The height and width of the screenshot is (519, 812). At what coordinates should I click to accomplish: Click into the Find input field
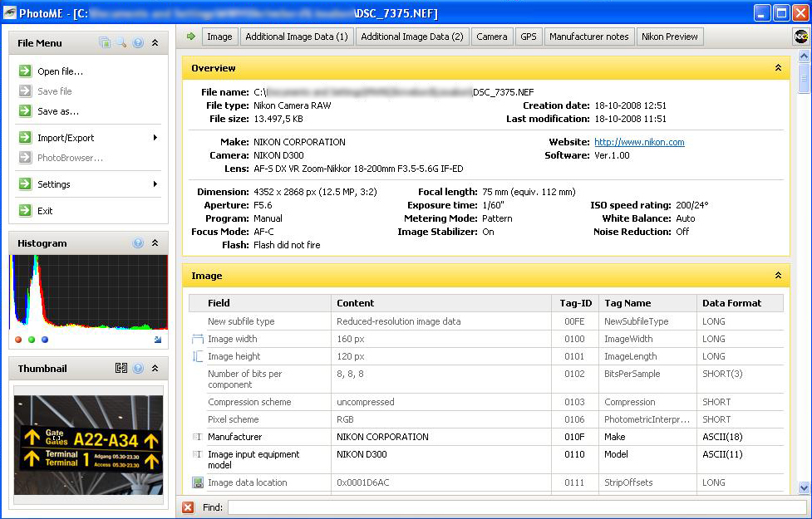coord(515,507)
